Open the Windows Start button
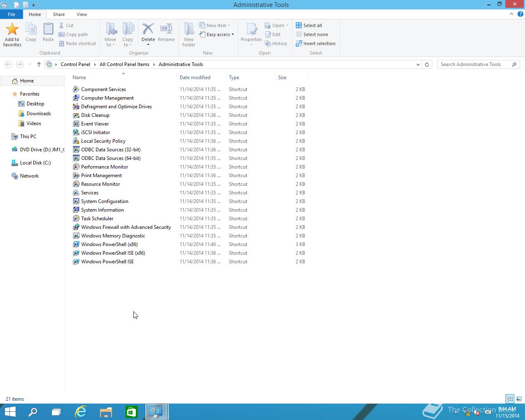This screenshot has height=420, width=525. 10,412
